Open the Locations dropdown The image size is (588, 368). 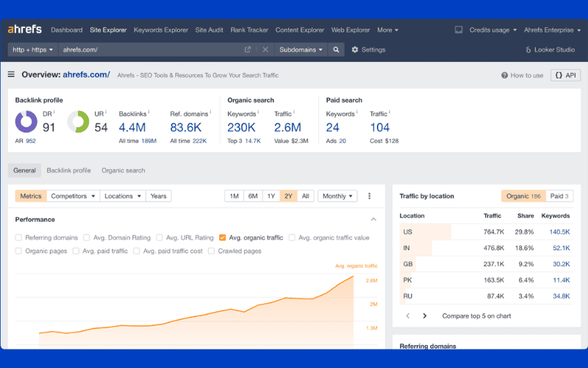click(123, 196)
